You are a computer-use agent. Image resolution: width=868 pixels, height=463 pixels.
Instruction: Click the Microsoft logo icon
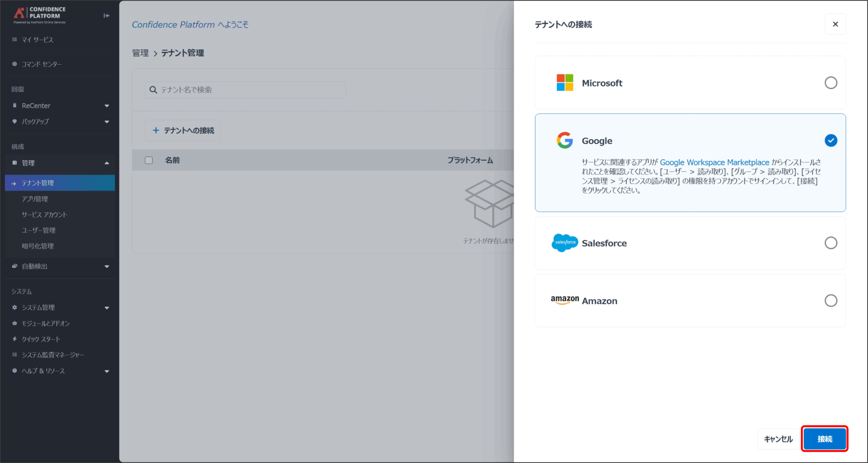coord(565,83)
